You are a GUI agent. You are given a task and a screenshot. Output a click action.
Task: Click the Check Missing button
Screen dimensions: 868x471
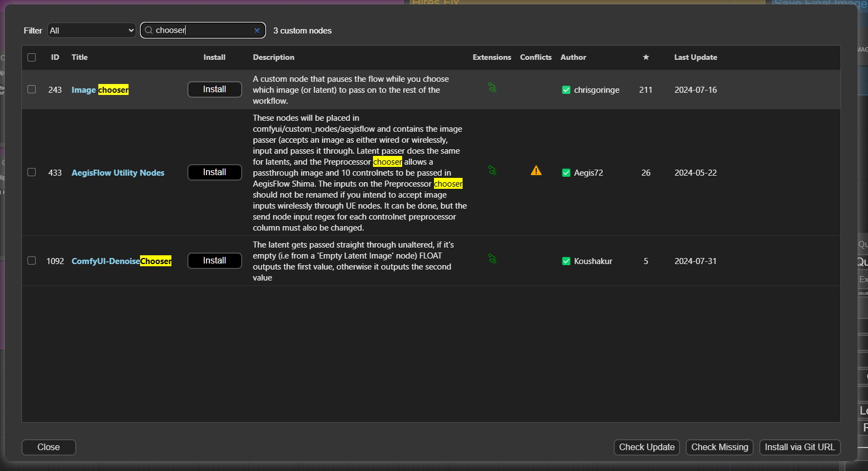[720, 447]
